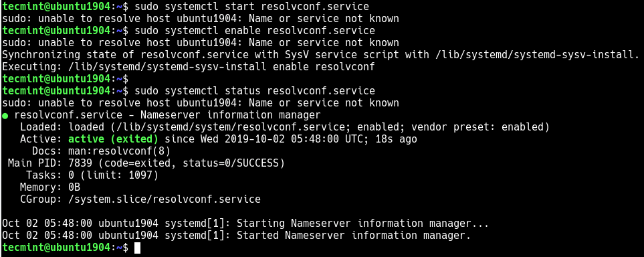Screen dimensions: 644x257
Task: Click 'Tasks: 0 (limit: 1097)' line
Action: pyautogui.click(x=92, y=175)
